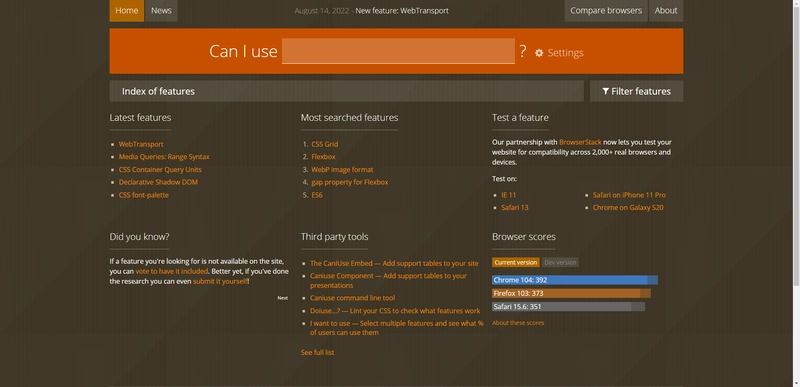Click the 'Latest features' heading
This screenshot has height=387, width=800.
[140, 118]
